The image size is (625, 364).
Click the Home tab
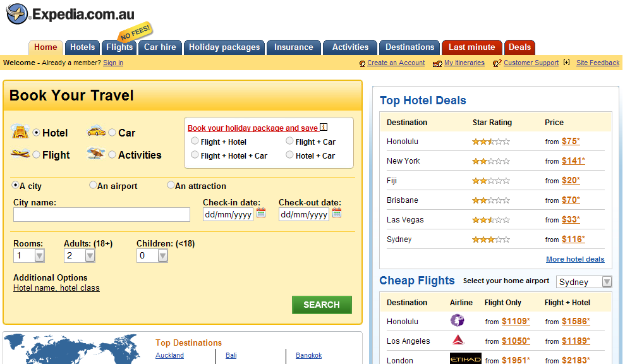coord(46,47)
